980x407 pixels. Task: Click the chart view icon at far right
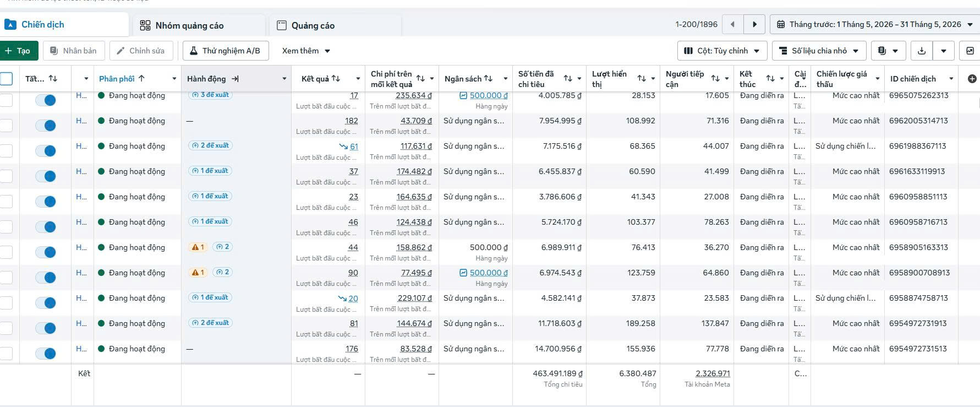[970, 51]
